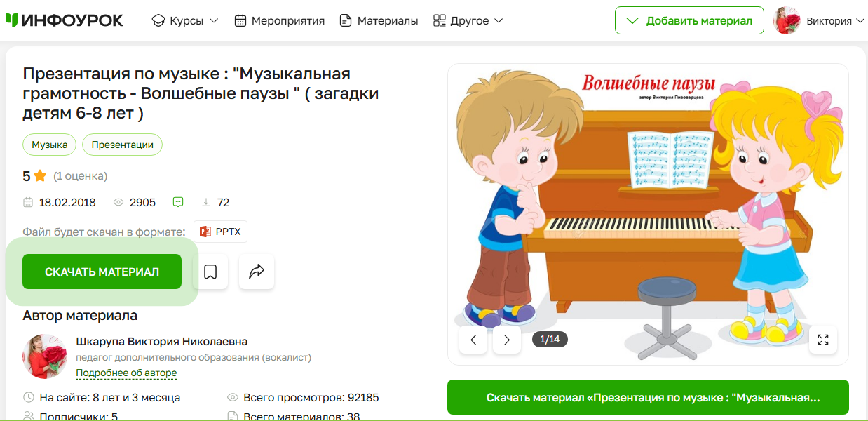This screenshot has height=421, width=868.
Task: Go back to the previous slide arrow
Action: click(473, 340)
